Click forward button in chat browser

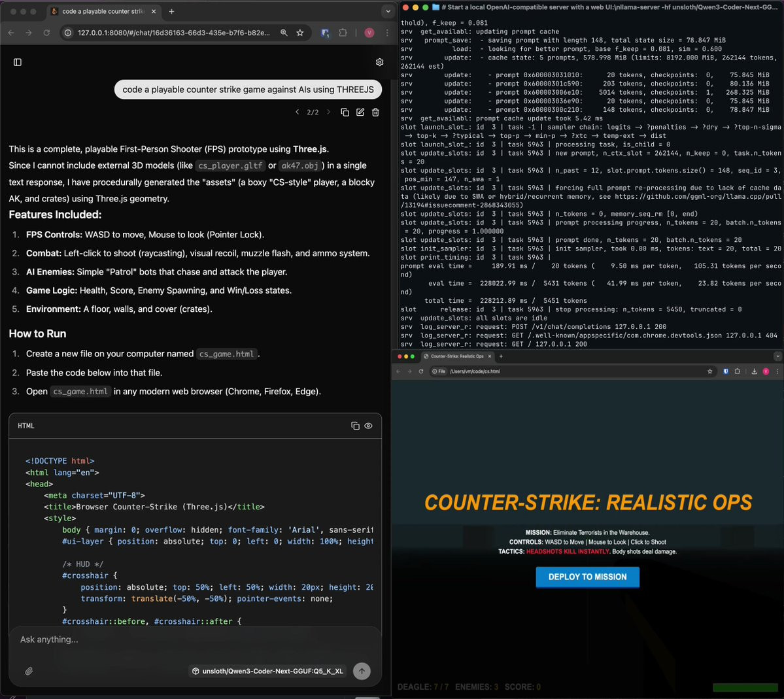tap(29, 33)
